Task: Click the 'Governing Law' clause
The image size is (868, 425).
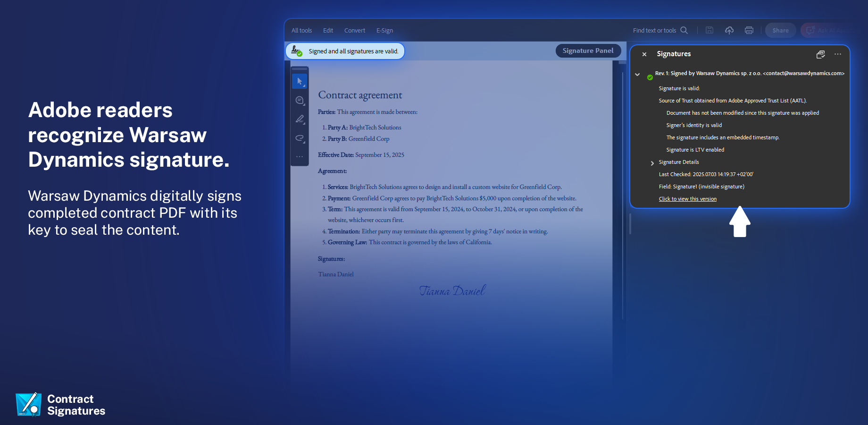Action: (x=407, y=242)
